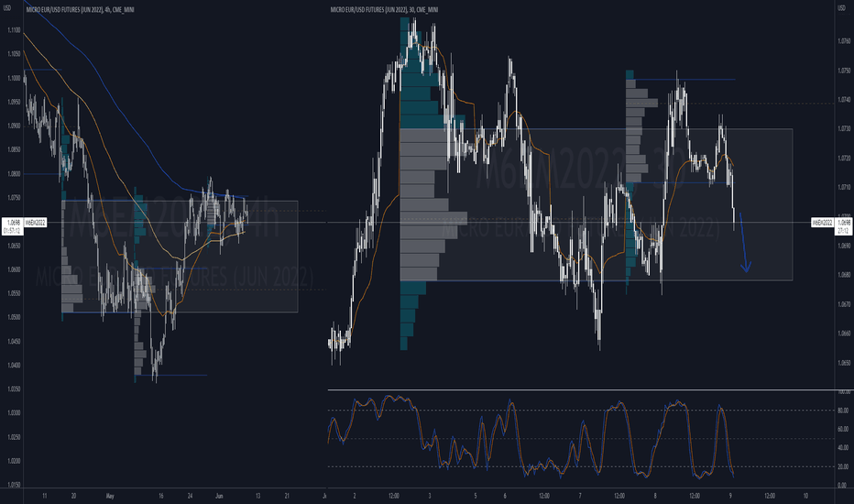Click the 1.1000 price level on 4h axis
This screenshot has height=504, width=854.
pos(14,78)
